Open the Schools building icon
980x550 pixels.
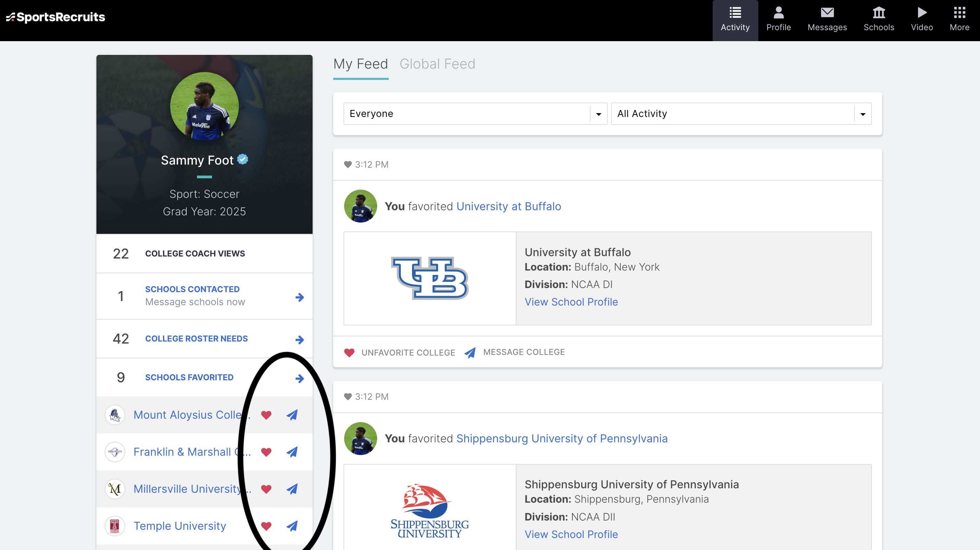(878, 13)
